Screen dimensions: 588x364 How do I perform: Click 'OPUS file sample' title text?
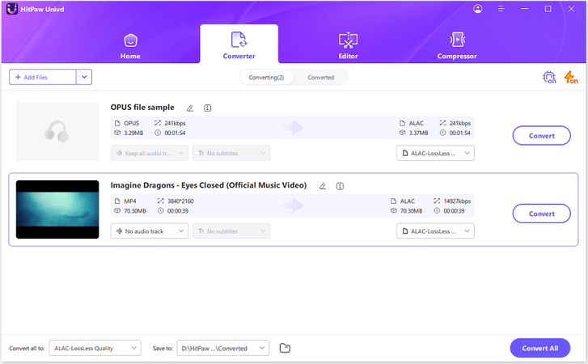[x=142, y=108]
